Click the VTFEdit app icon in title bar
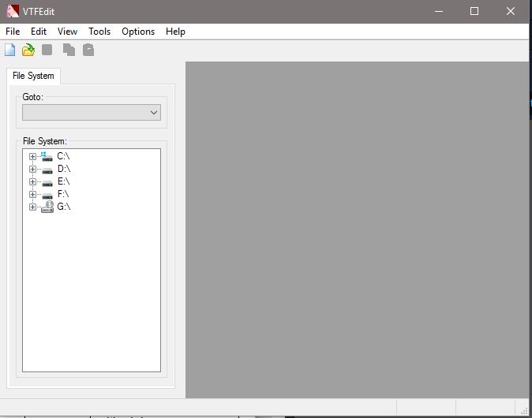The image size is (532, 418). coord(12,11)
